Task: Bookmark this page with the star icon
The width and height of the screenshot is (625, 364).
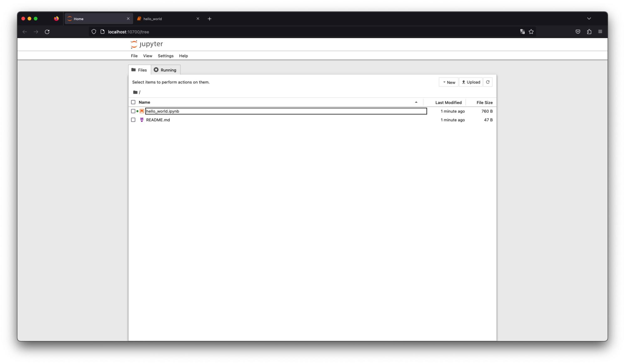Action: click(x=531, y=32)
